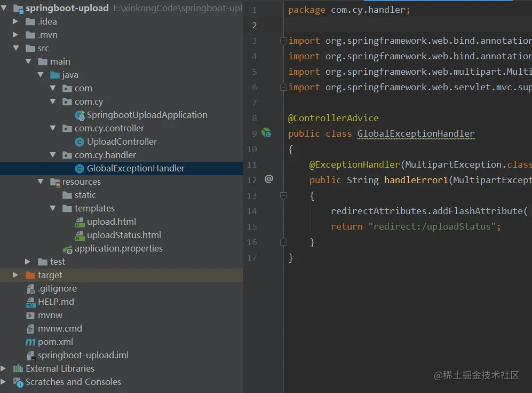Click the application.properties Spring icon
Screen dimensions: 532x393
67,249
